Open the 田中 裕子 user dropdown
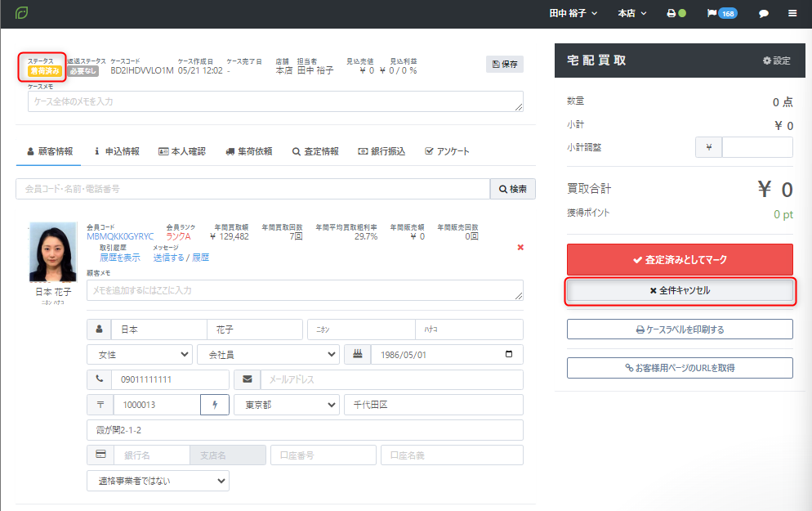The height and width of the screenshot is (511, 812). click(x=573, y=13)
